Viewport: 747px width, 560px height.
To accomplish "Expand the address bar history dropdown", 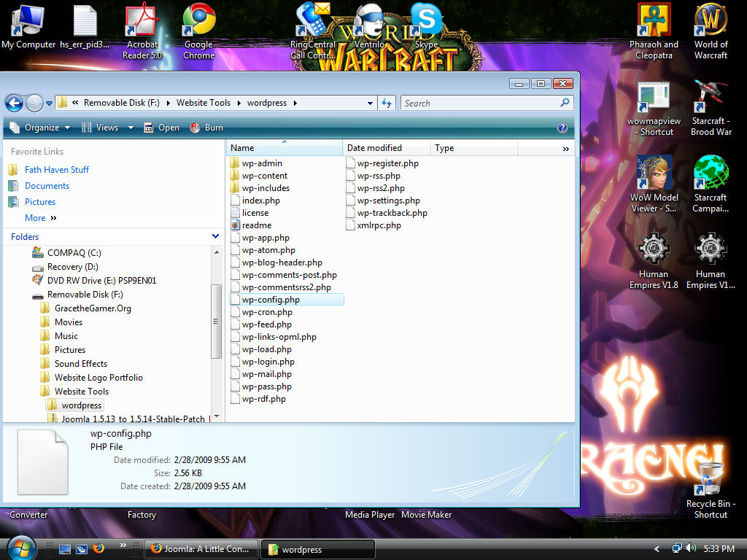I will [x=370, y=103].
